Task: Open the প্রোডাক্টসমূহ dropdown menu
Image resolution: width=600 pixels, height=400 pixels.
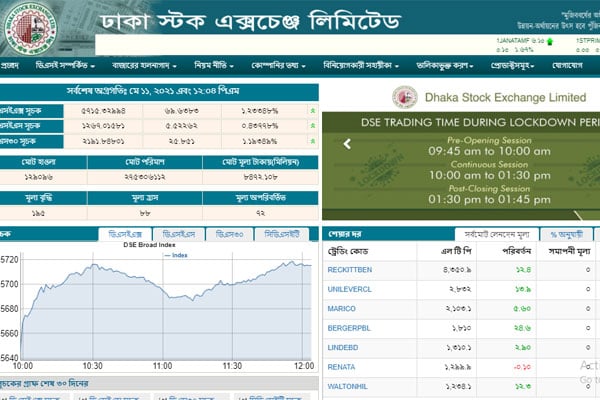Action: point(512,65)
